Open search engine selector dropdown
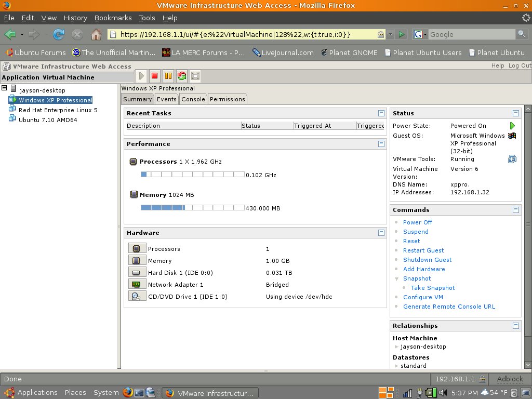The image size is (532, 399). click(x=420, y=34)
